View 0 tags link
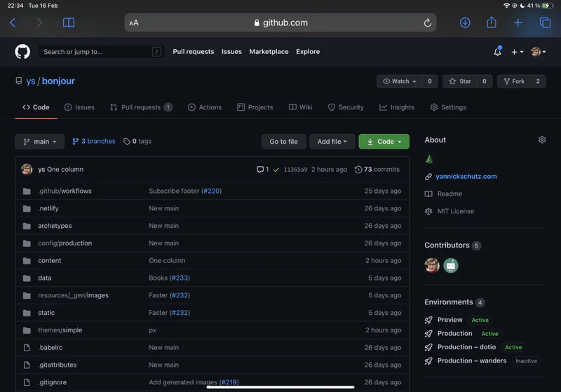This screenshot has width=561, height=392. [137, 141]
